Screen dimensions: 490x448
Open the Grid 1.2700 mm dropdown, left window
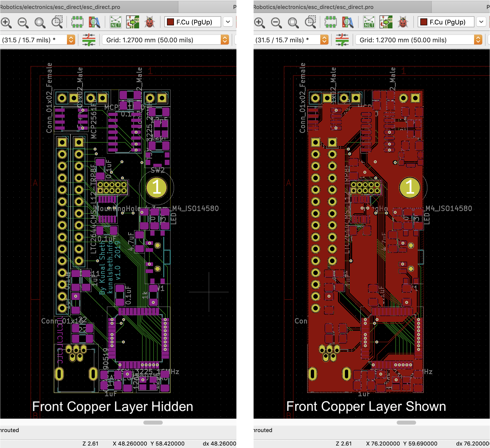(x=165, y=40)
